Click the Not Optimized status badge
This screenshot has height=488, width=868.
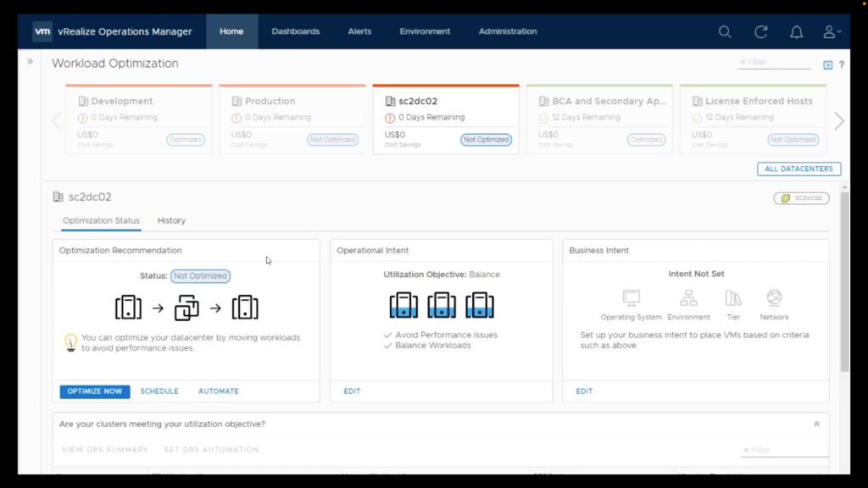tap(200, 275)
